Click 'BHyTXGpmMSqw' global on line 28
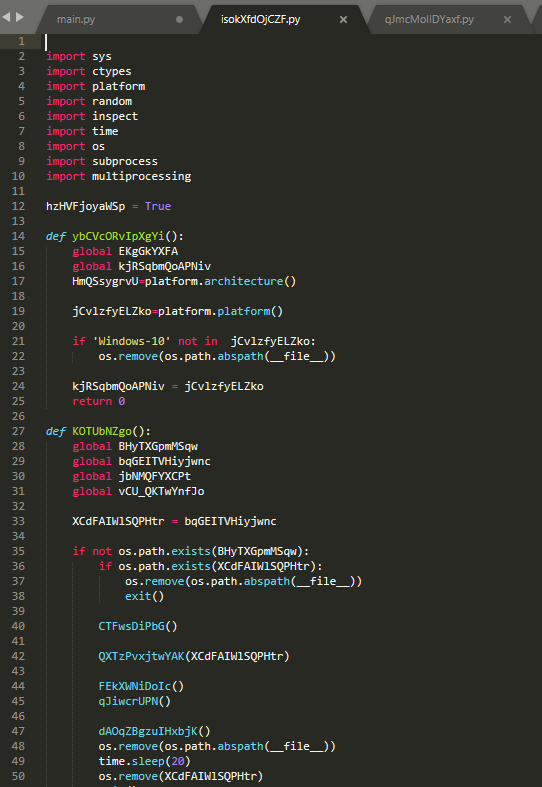The width and height of the screenshot is (542, 787). pyautogui.click(x=158, y=446)
